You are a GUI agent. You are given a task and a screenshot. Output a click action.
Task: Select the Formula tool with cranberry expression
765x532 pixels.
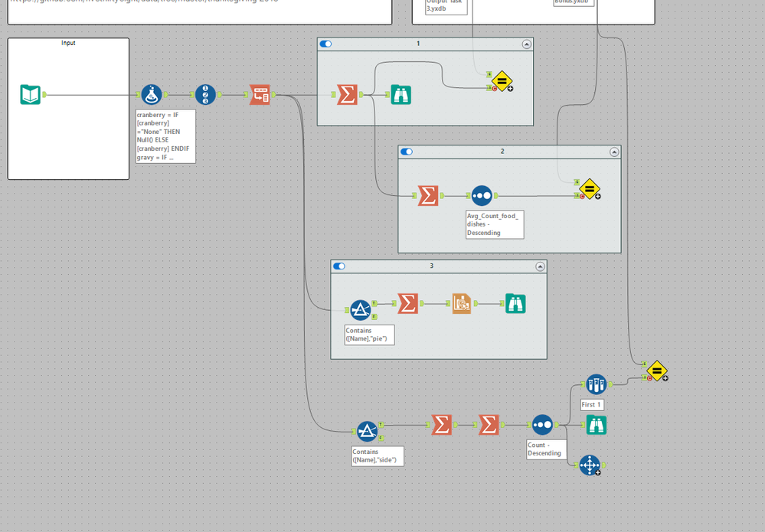click(152, 95)
